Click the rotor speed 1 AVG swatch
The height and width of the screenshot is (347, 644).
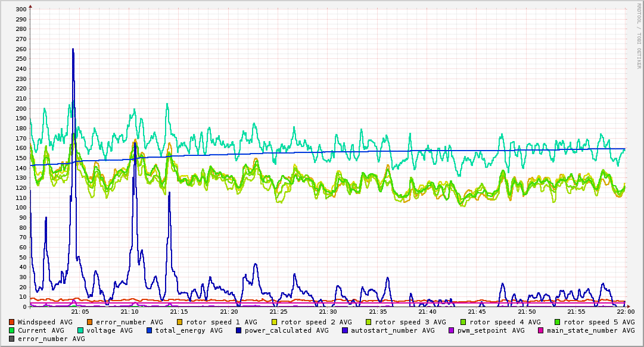180,323
